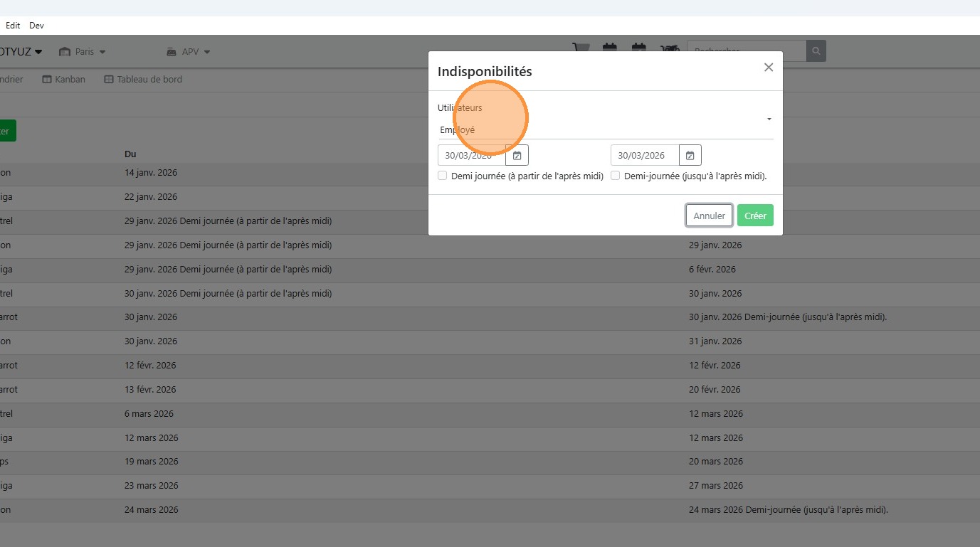This screenshot has height=547, width=980.
Task: Click the Indisponibilités dialog title
Action: point(485,71)
